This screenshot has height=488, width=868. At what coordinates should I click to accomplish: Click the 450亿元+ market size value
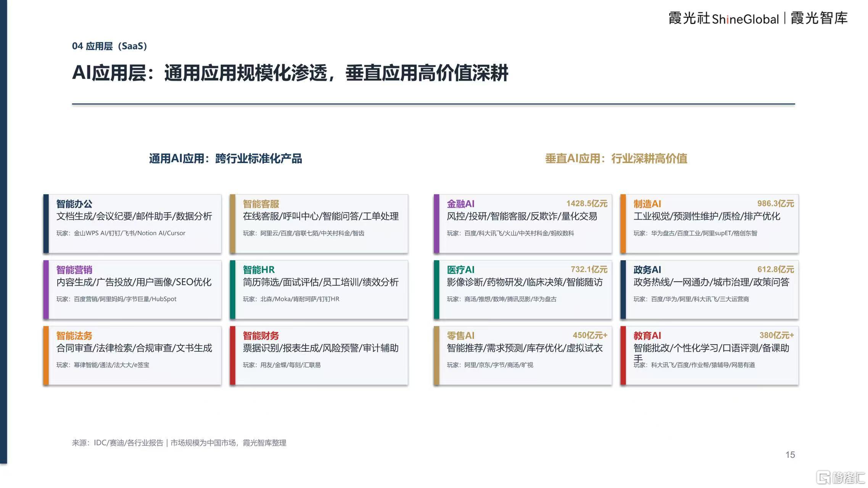pyautogui.click(x=590, y=335)
